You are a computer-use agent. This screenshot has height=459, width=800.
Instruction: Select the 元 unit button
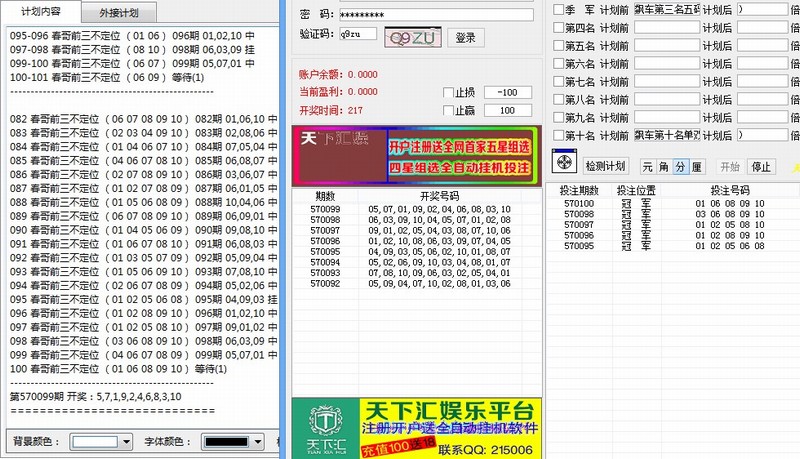[647, 166]
